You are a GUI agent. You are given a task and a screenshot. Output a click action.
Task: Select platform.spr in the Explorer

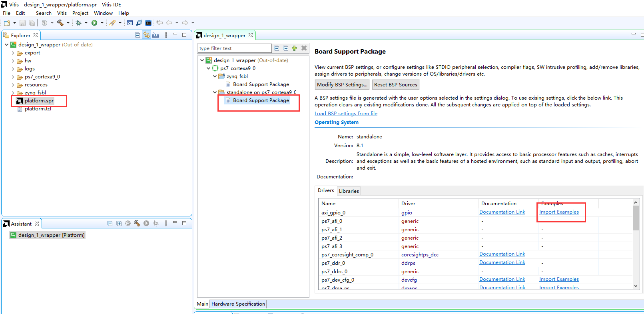(39, 101)
